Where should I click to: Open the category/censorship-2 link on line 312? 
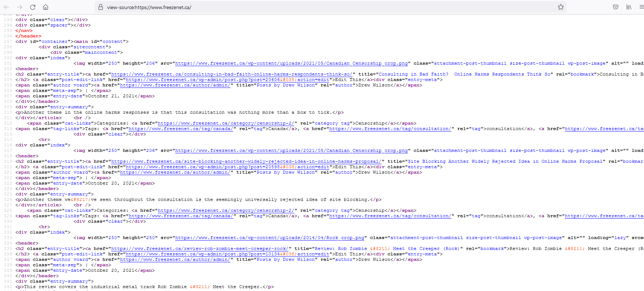226,123
